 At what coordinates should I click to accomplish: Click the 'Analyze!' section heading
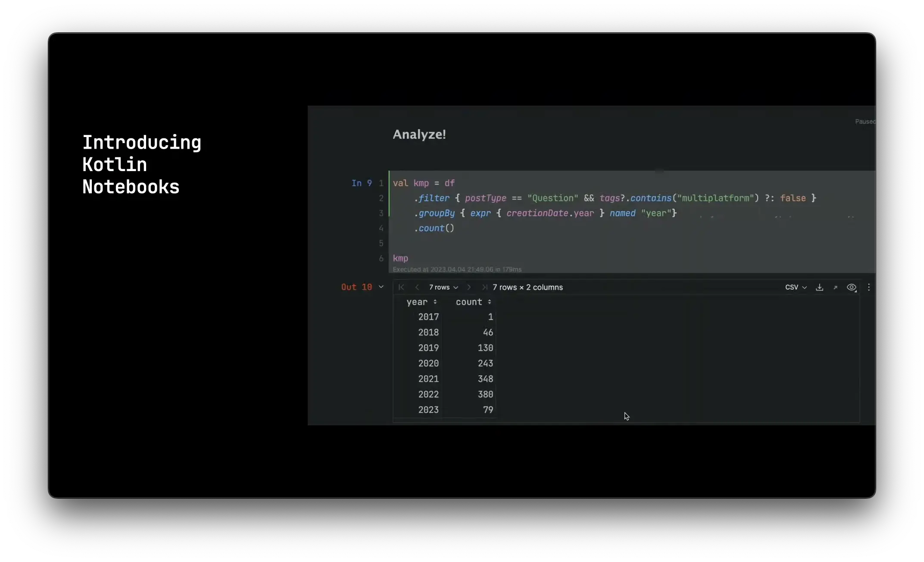[419, 134]
